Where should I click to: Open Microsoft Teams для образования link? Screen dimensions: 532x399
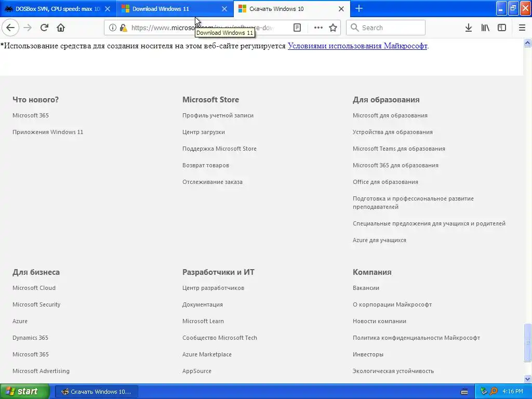(399, 149)
